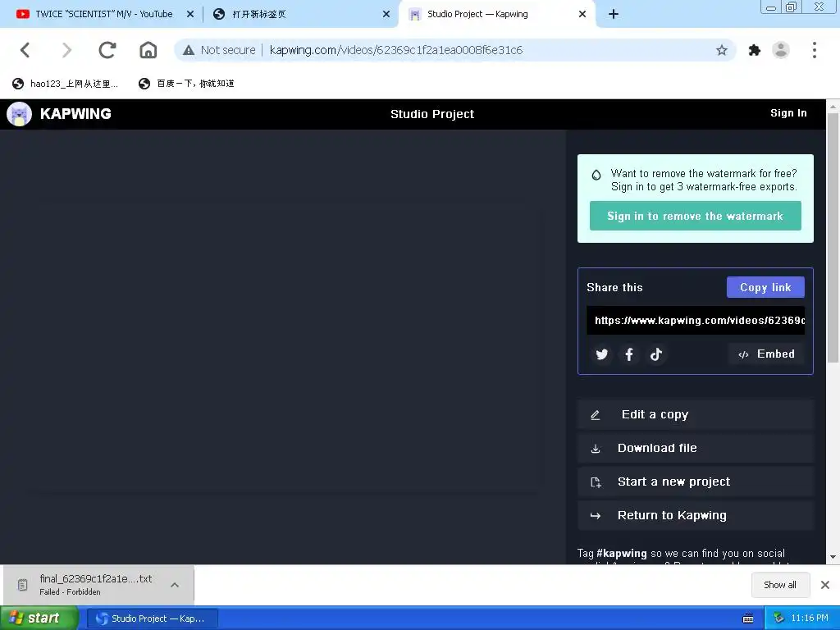840x630 pixels.
Task: Click the address bar URL
Action: tap(396, 50)
